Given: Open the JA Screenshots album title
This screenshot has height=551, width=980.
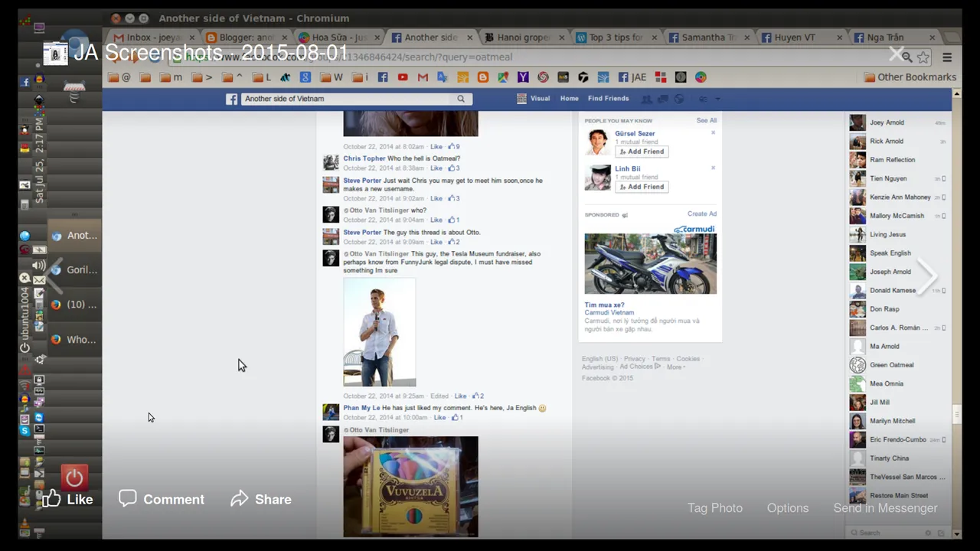Looking at the screenshot, I should (x=211, y=53).
